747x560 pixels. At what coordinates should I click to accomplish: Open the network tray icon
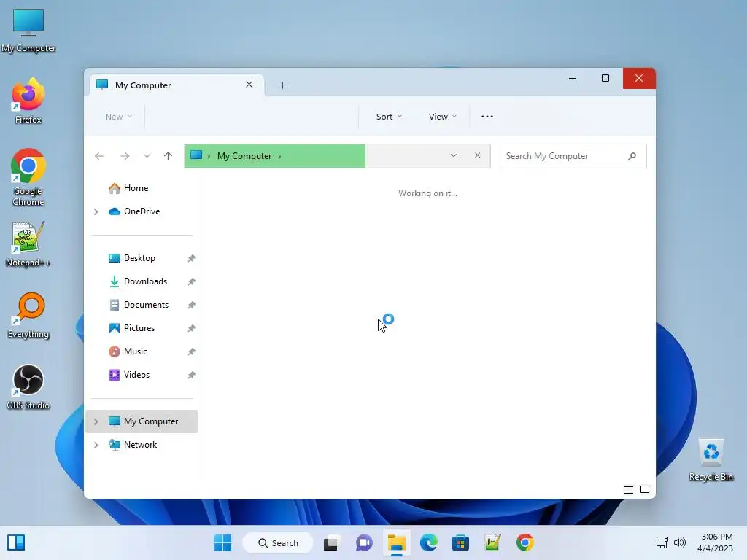tap(662, 542)
